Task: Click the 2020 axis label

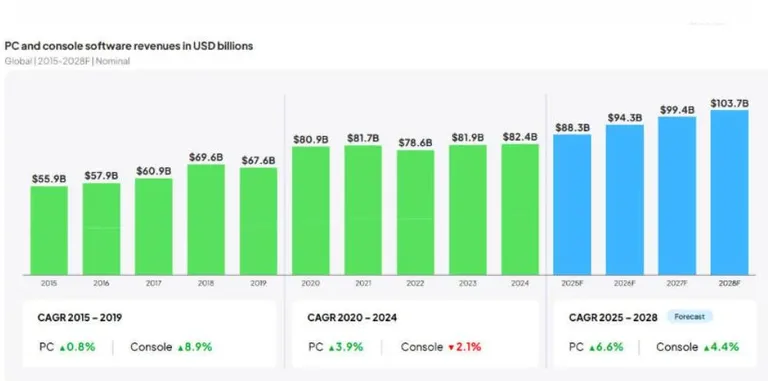Action: pos(311,283)
